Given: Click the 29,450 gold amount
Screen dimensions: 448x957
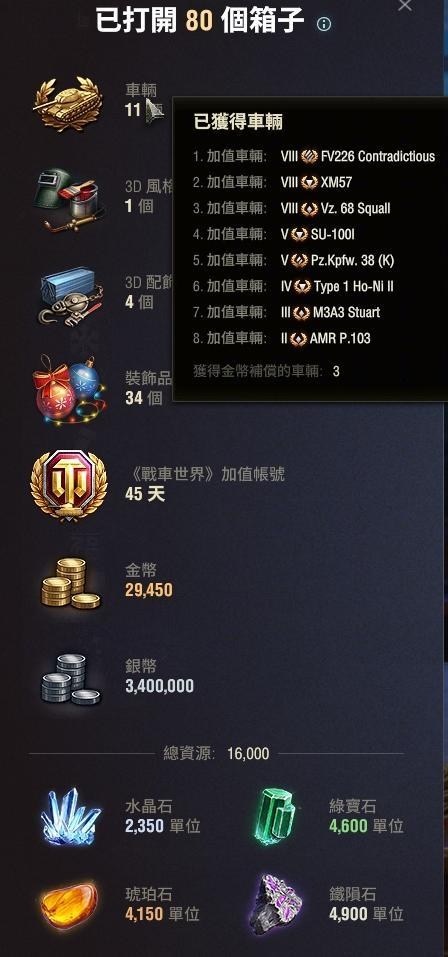Looking at the screenshot, I should [x=149, y=590].
